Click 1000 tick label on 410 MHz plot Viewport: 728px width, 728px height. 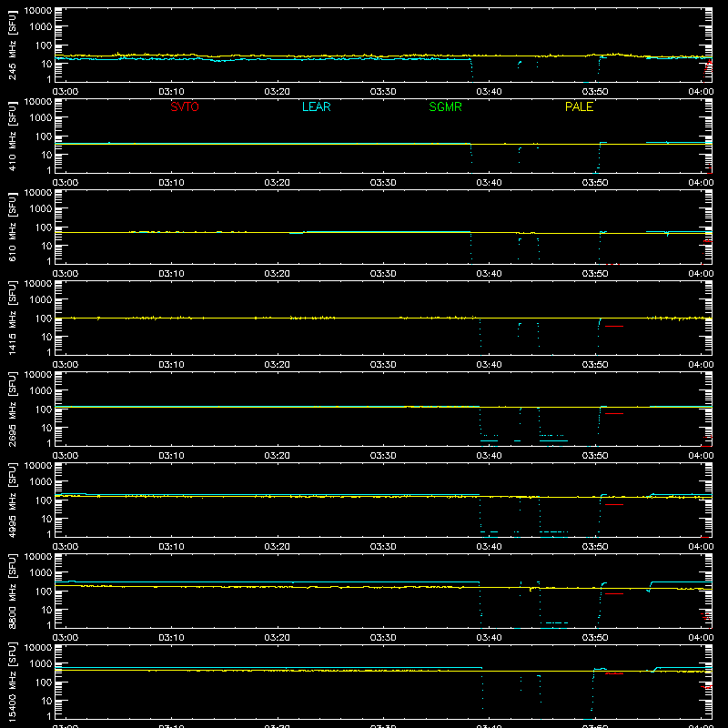point(41,118)
